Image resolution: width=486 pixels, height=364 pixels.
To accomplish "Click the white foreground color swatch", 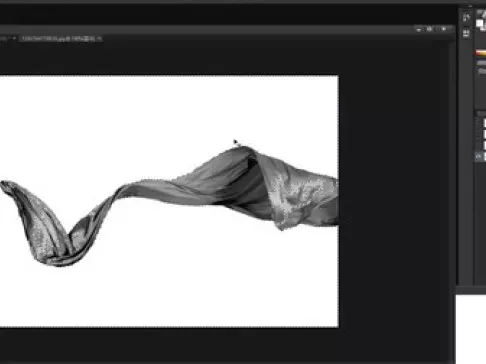I will [480, 23].
